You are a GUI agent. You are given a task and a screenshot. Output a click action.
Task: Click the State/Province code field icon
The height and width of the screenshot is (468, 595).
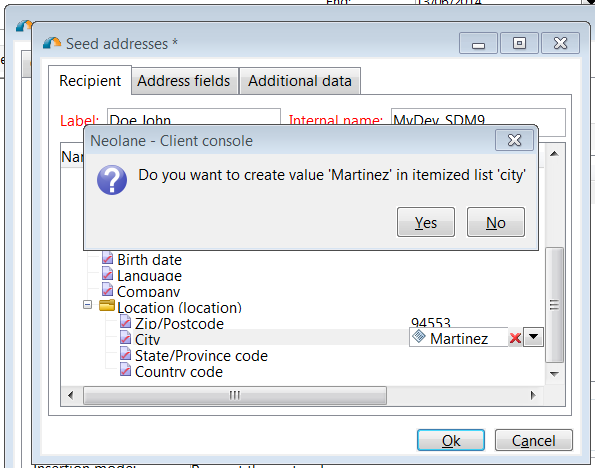click(125, 353)
